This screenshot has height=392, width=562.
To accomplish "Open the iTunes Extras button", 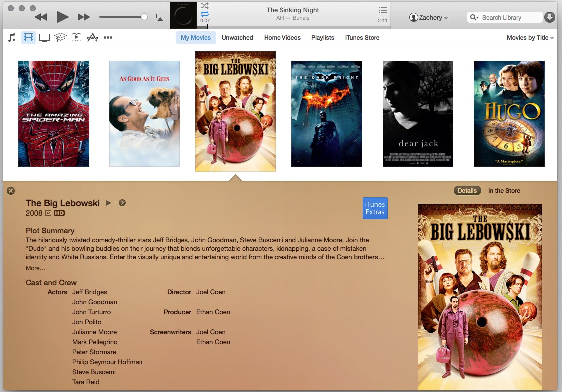I will (x=375, y=208).
